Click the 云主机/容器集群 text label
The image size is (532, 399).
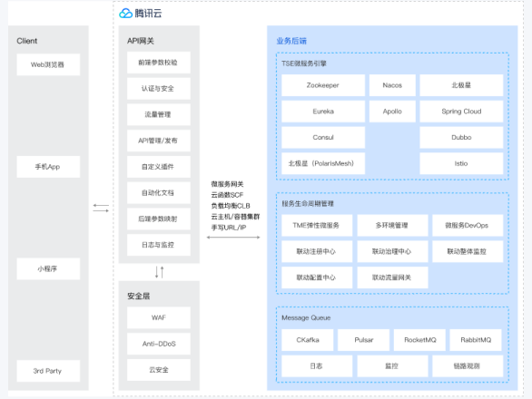(235, 217)
